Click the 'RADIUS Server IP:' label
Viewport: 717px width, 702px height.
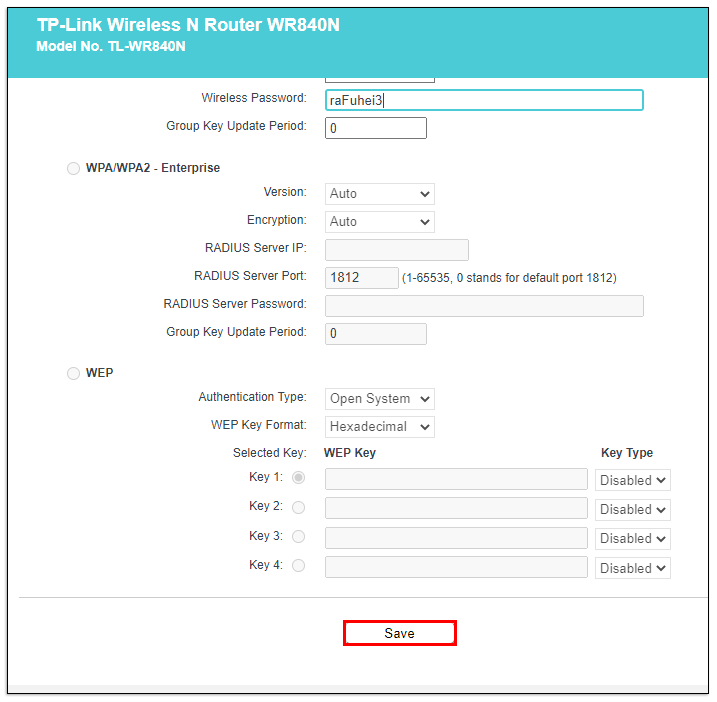coord(256,248)
